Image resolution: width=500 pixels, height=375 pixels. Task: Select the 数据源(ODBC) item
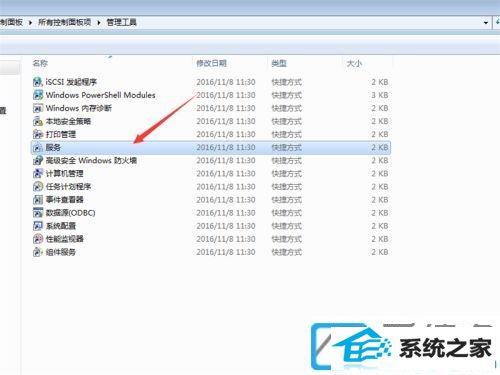pyautogui.click(x=211, y=213)
